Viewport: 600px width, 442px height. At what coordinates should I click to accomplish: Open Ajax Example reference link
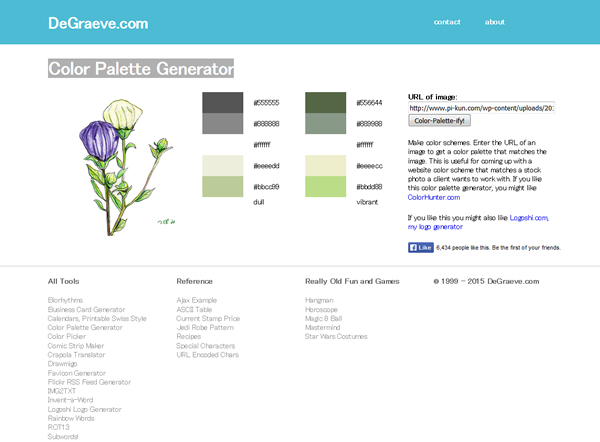[x=197, y=300]
